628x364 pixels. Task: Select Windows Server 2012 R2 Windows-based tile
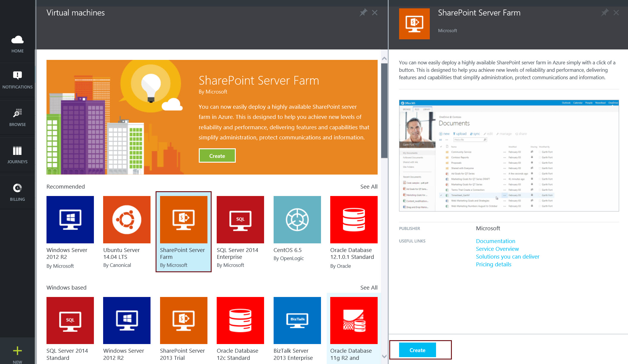point(127,329)
